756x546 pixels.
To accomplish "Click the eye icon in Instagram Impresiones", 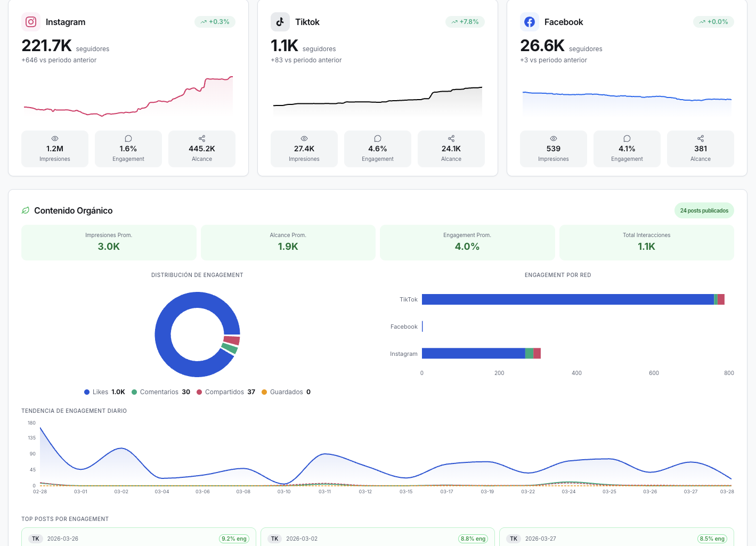I will pyautogui.click(x=55, y=138).
